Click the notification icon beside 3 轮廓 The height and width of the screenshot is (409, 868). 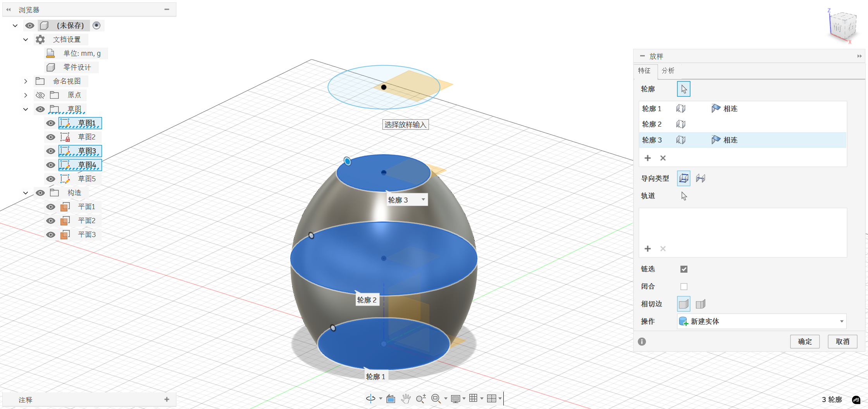(856, 400)
